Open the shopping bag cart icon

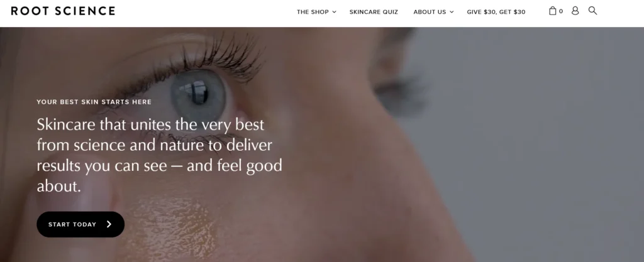click(552, 11)
